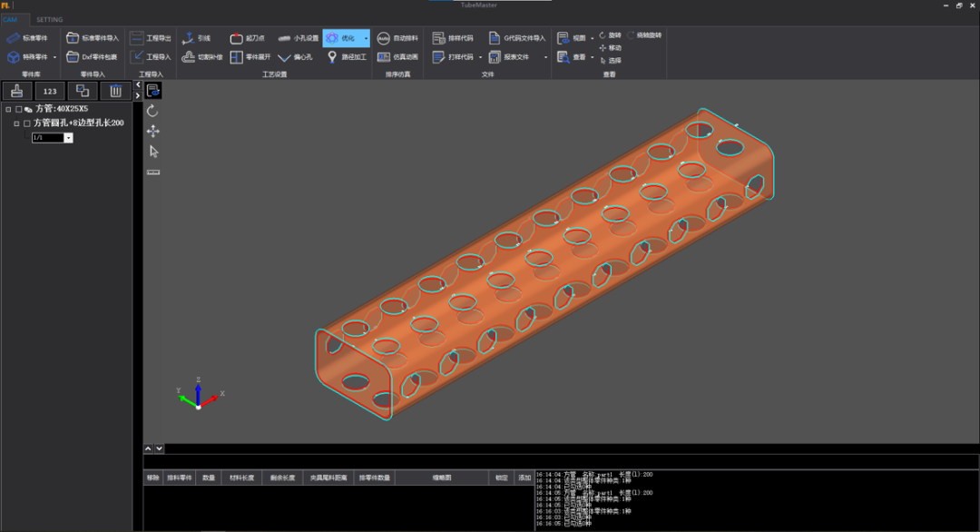
Task: Click 路径加工 path processing tool
Action: pyautogui.click(x=347, y=57)
